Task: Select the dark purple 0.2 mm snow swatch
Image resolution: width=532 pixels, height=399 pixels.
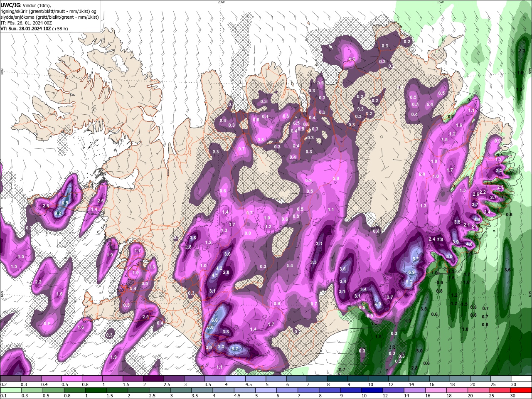Action: coord(10,379)
